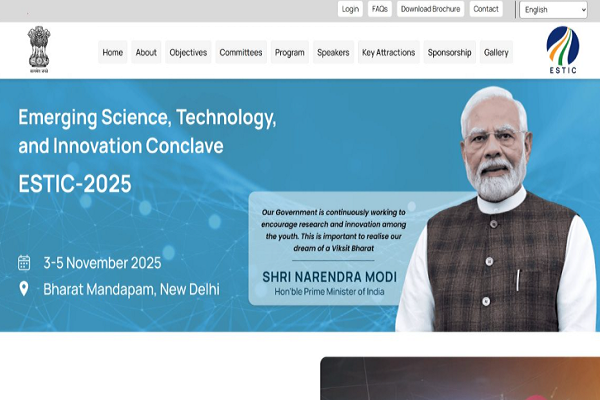
Task: Click the calendar icon beside the event date
Action: tap(24, 263)
